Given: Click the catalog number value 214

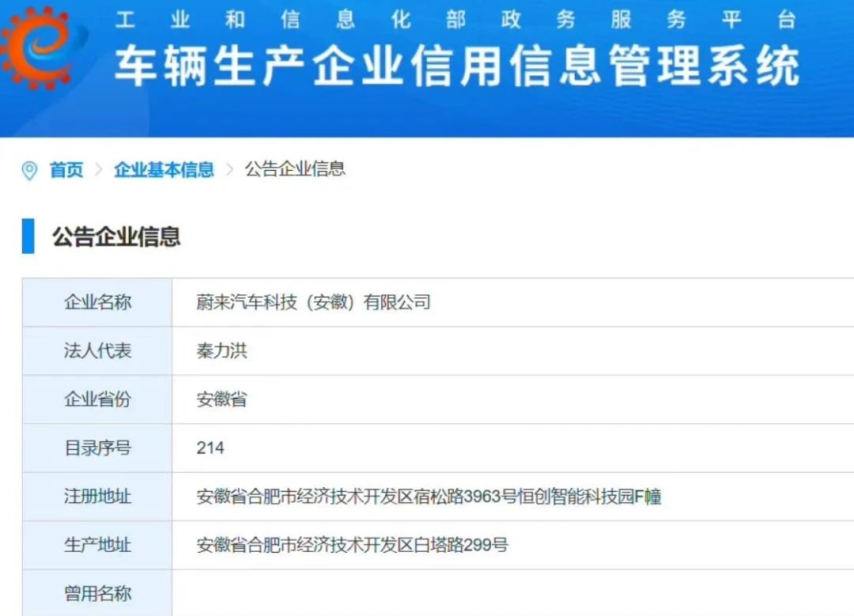Looking at the screenshot, I should pyautogui.click(x=210, y=448).
